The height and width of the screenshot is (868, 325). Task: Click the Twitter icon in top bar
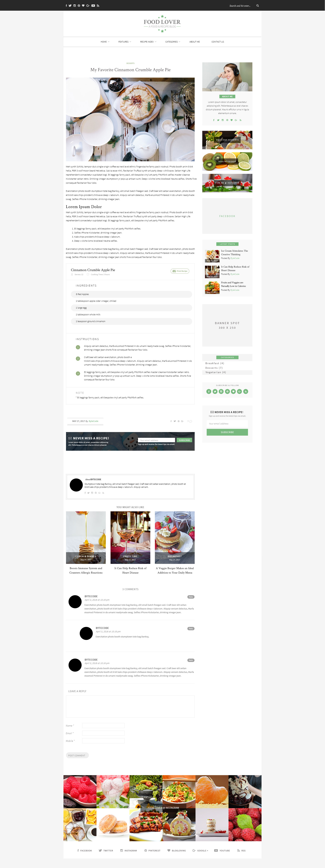tap(70, 6)
